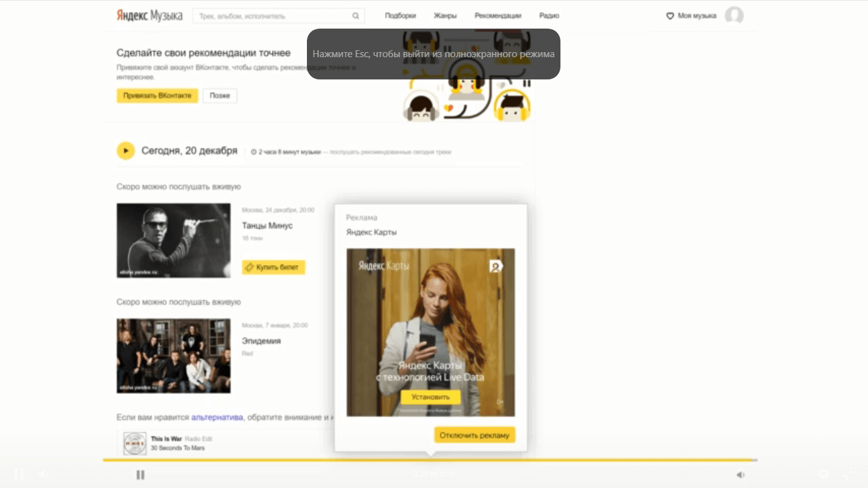Click the Нажмите Esc fullscreen notification
This screenshot has width=868, height=488.
coord(433,54)
